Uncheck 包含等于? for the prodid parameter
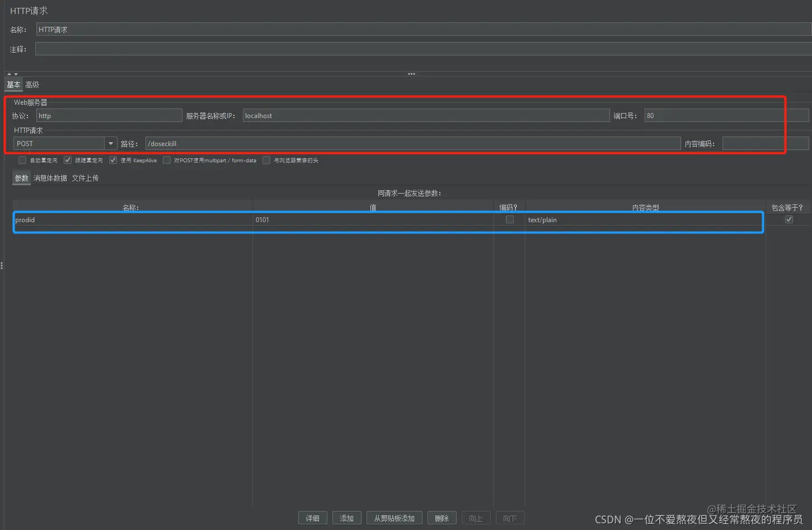The width and height of the screenshot is (812, 530). 789,219
